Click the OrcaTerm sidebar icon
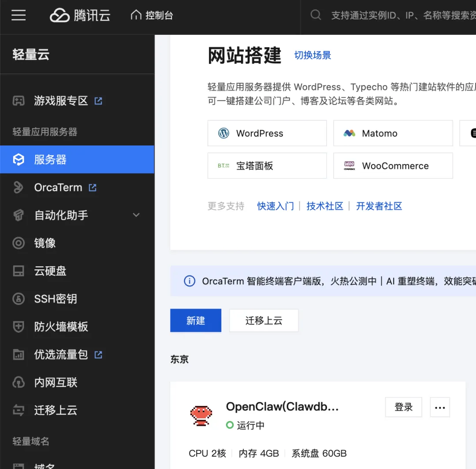This screenshot has height=469, width=476. coord(19,187)
